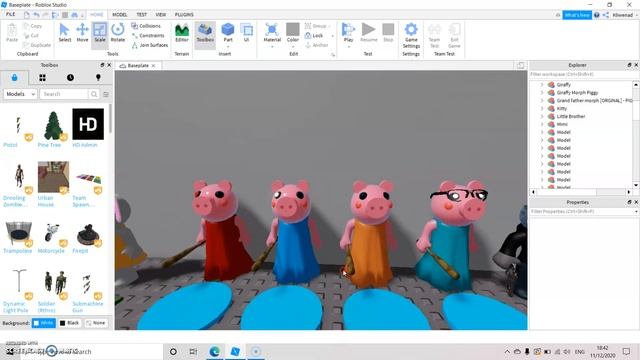Toggle Collisions option
The width and height of the screenshot is (640, 360).
pos(146,26)
